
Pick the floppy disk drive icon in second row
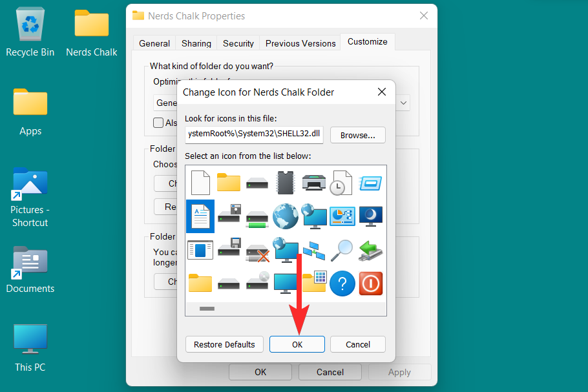[229, 213]
